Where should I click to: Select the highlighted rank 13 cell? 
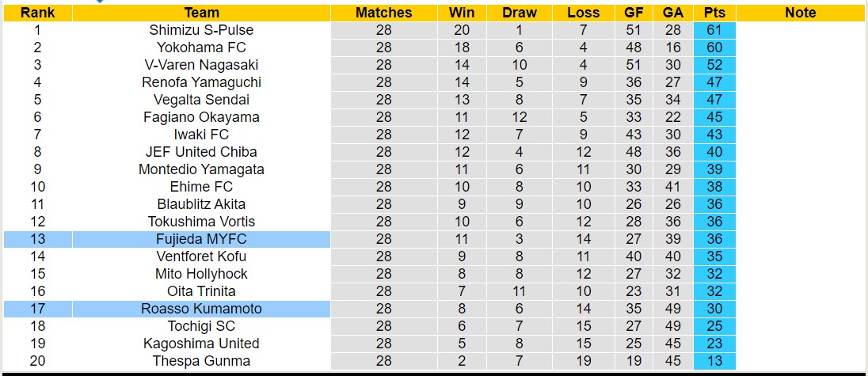(37, 239)
